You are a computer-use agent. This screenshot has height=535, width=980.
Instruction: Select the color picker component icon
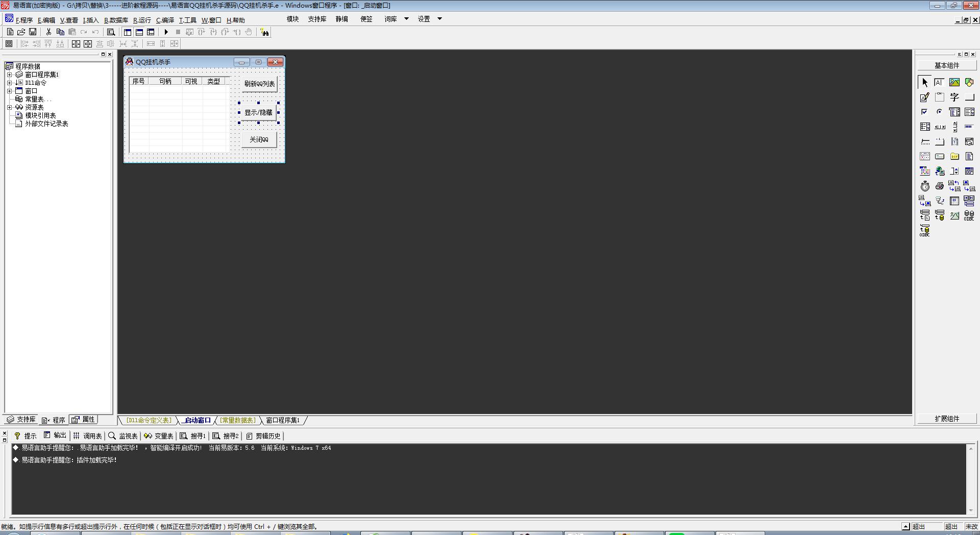click(925, 171)
